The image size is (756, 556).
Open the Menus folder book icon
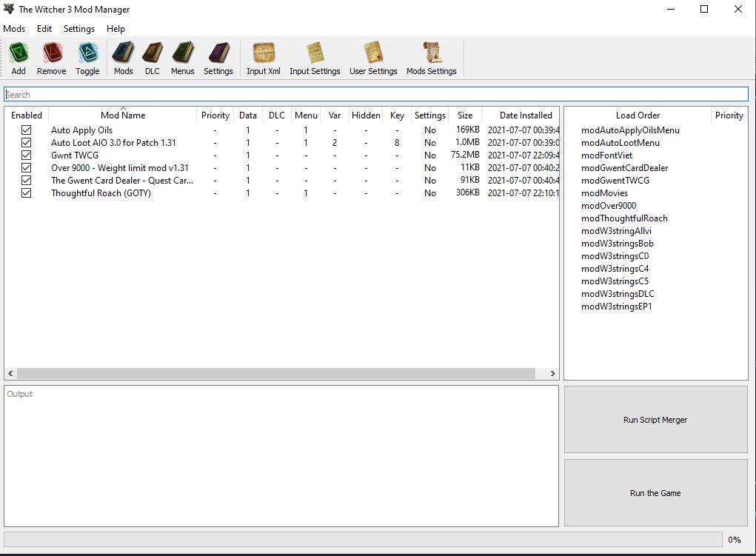tap(182, 54)
